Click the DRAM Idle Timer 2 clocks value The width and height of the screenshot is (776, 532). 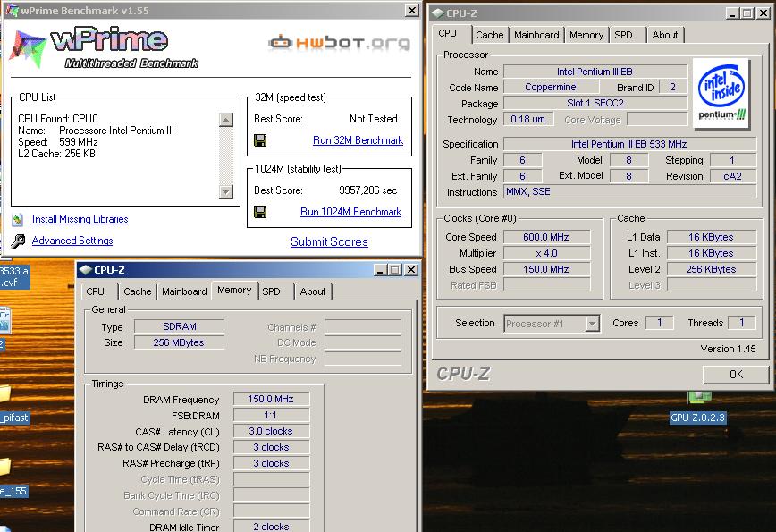(271, 527)
